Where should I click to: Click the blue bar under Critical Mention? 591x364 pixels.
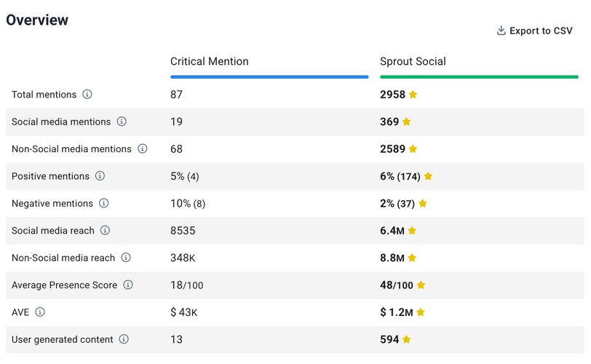coord(269,77)
